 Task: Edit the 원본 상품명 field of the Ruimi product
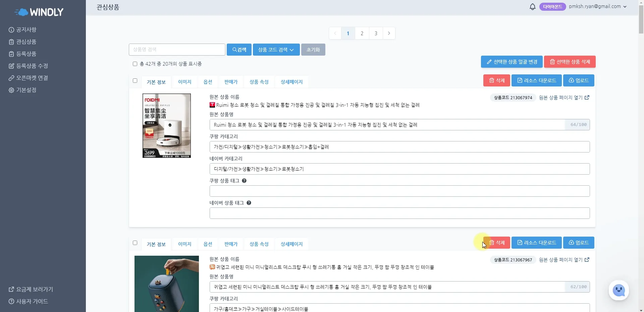coord(387,125)
